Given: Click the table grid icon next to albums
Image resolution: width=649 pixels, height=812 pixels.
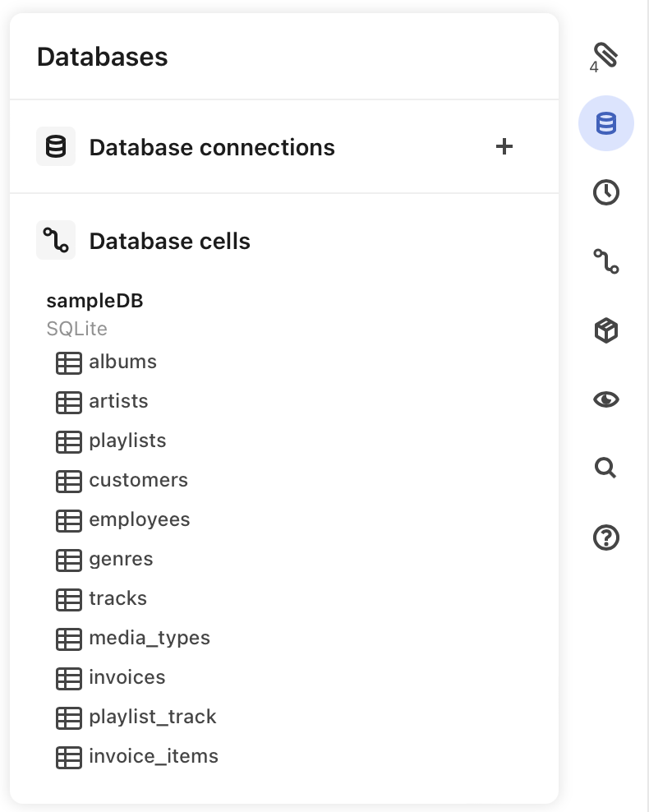Looking at the screenshot, I should (x=69, y=362).
